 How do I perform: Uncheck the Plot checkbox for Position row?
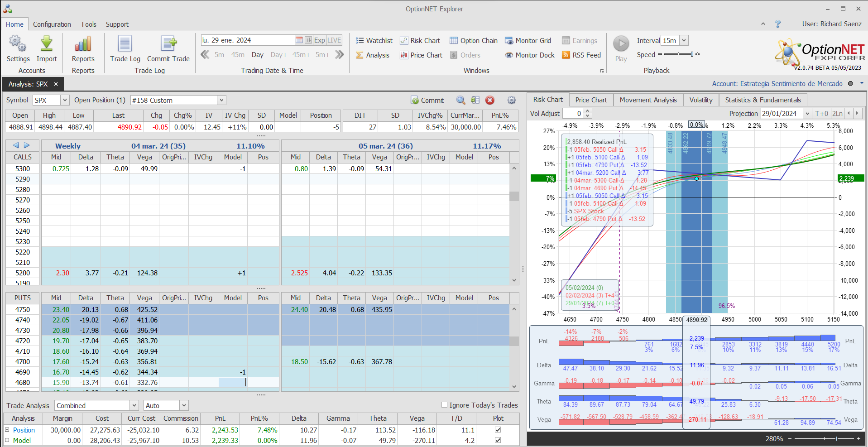point(498,430)
